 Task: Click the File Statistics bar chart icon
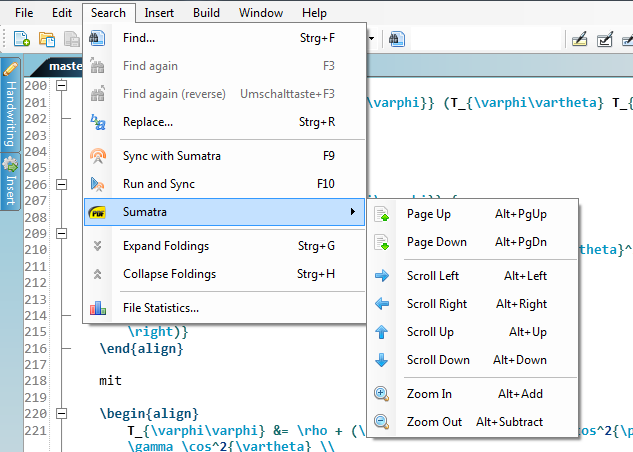[x=97, y=308]
